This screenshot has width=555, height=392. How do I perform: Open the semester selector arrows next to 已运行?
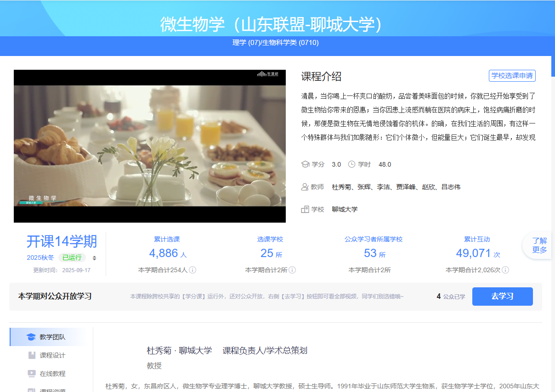tap(94, 258)
